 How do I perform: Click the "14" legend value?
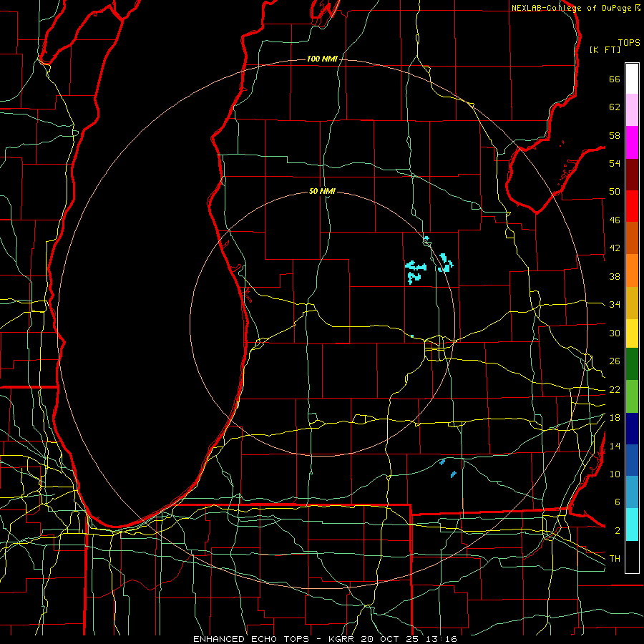point(615,446)
